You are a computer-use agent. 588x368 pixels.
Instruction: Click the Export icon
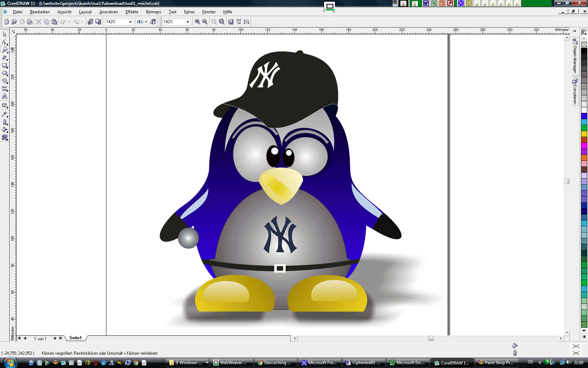coord(98,22)
